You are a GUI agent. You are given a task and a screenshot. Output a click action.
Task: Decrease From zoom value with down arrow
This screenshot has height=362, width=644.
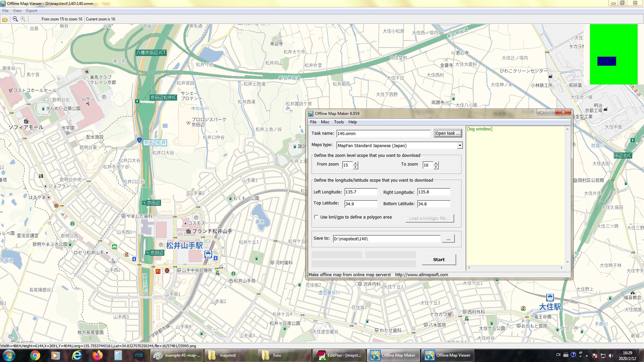click(356, 167)
